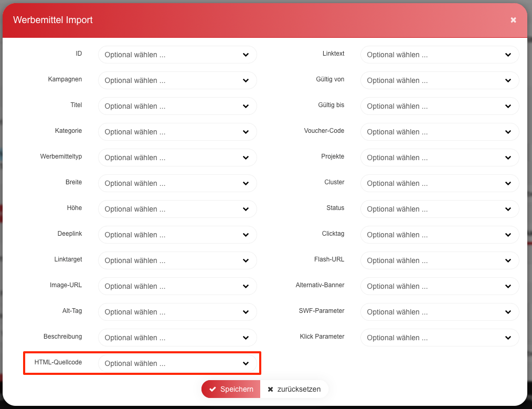This screenshot has height=409, width=532.
Task: Select the Kategorie dropdown
Action: click(177, 132)
